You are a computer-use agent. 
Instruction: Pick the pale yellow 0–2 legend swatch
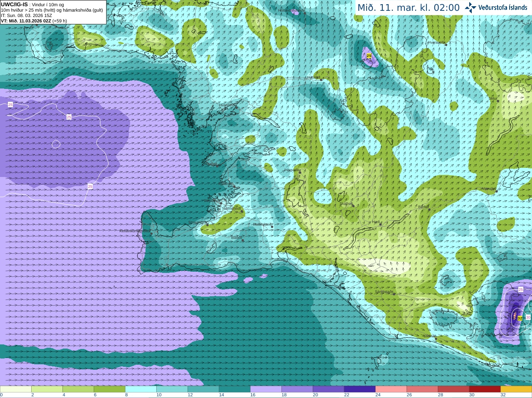(x=16, y=389)
